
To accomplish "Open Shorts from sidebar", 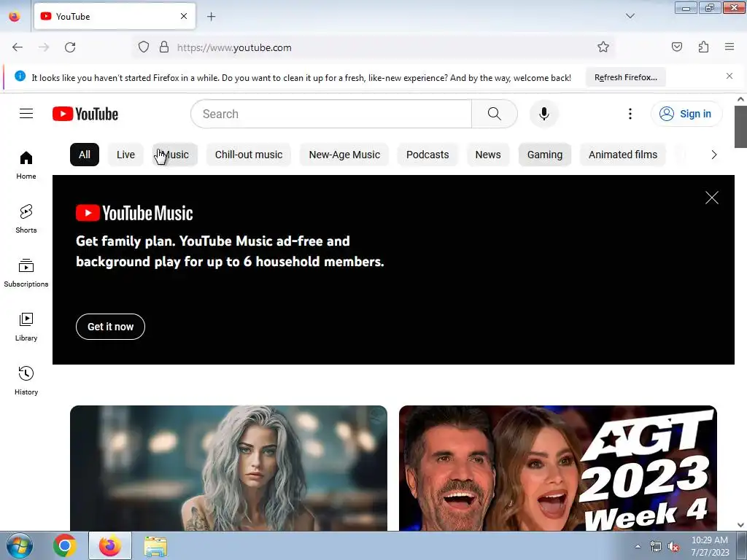I will [x=26, y=219].
